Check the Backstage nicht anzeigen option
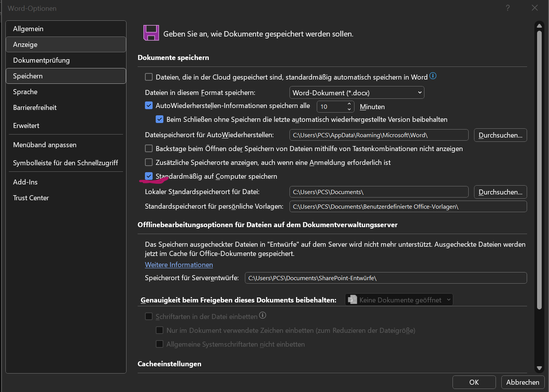The height and width of the screenshot is (392, 549). point(149,148)
